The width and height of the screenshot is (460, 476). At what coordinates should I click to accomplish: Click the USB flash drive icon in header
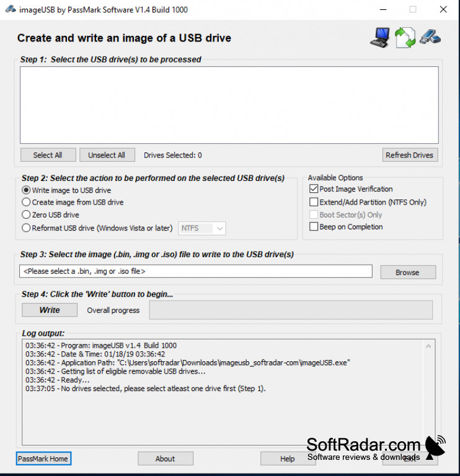[x=430, y=37]
